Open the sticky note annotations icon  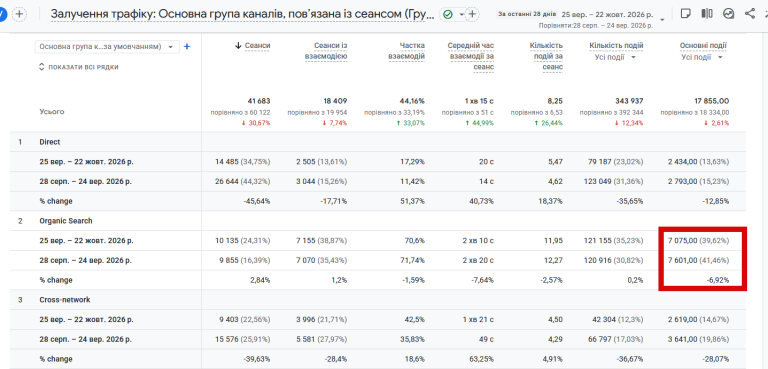[x=686, y=13]
